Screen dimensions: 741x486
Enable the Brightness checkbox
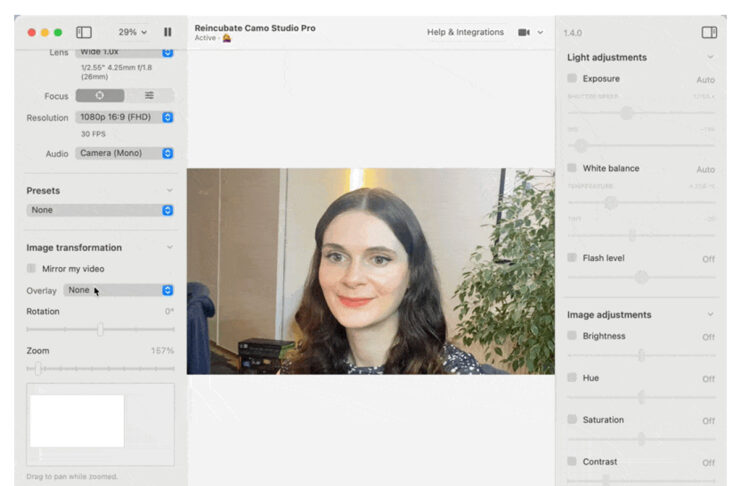(x=572, y=336)
